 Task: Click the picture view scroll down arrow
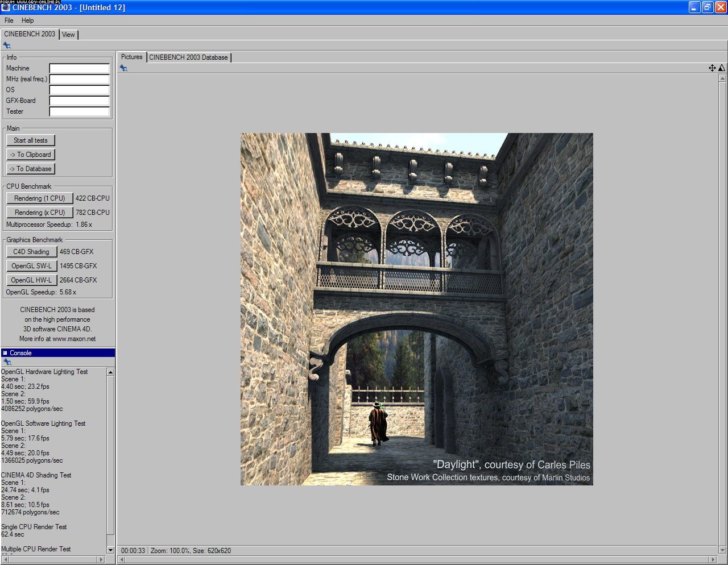click(722, 550)
